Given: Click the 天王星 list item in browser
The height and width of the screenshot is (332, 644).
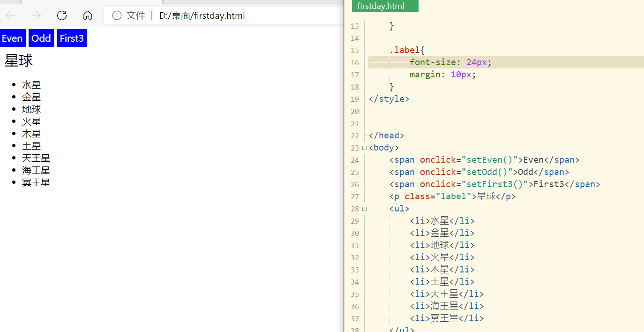Looking at the screenshot, I should [36, 158].
